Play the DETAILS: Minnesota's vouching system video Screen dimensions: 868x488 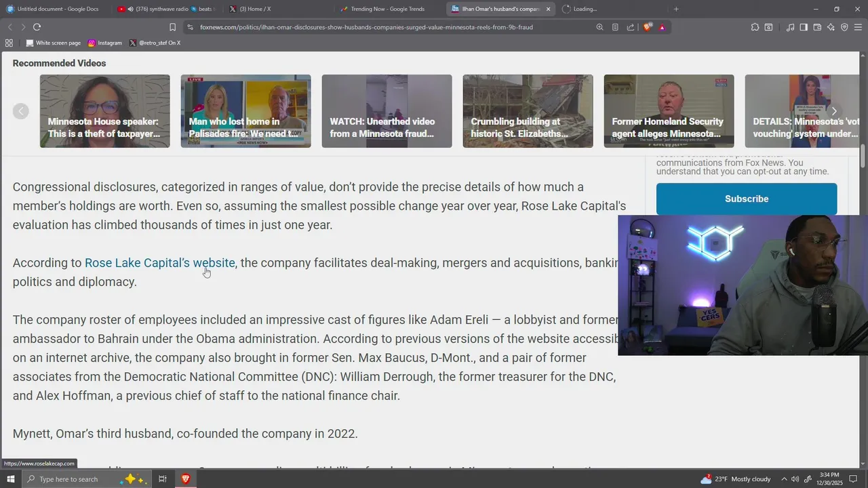pyautogui.click(x=802, y=111)
